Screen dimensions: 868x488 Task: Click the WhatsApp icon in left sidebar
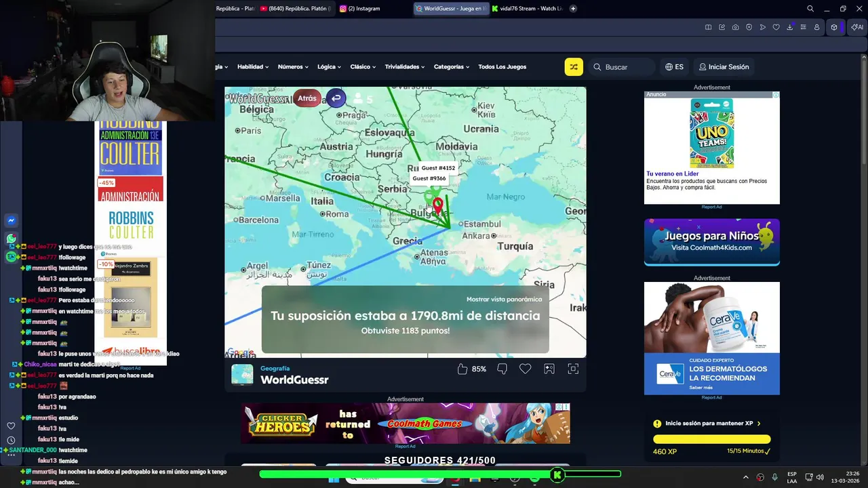[11, 239]
